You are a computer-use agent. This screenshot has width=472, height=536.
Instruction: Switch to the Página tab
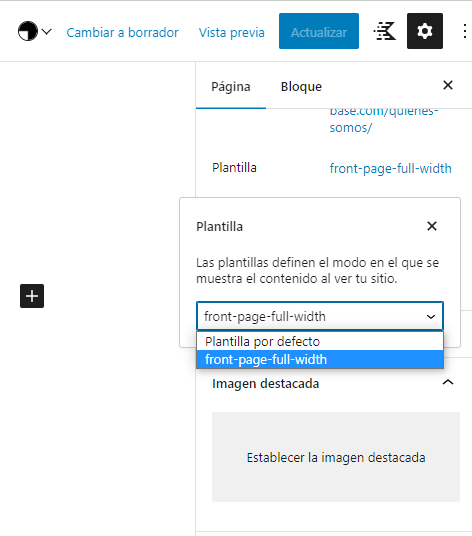pyautogui.click(x=231, y=87)
